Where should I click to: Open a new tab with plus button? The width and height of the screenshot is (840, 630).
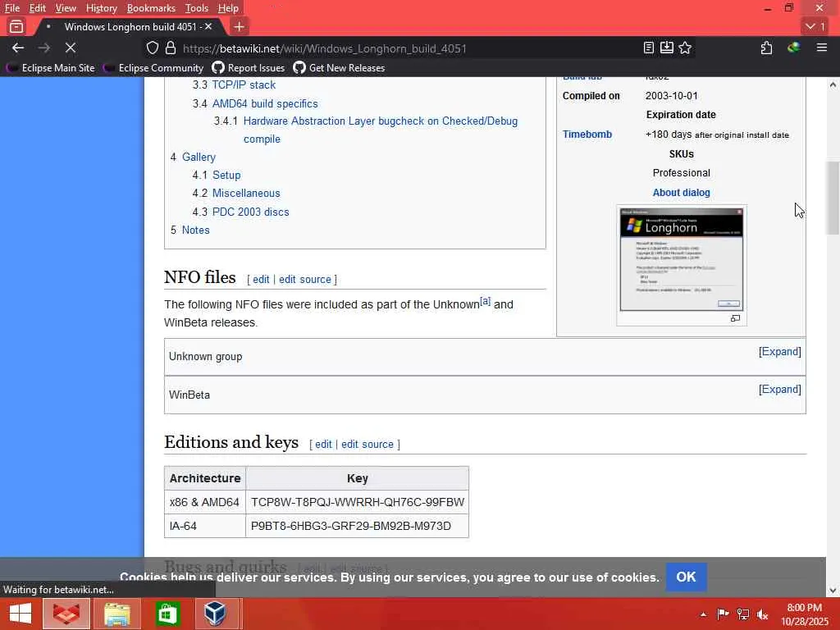(239, 26)
